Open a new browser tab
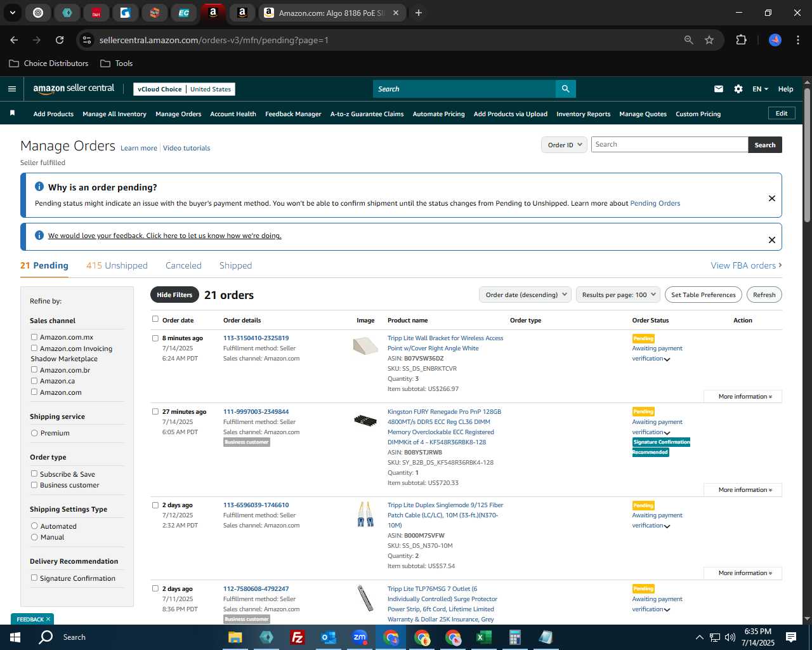The width and height of the screenshot is (812, 650). (419, 13)
